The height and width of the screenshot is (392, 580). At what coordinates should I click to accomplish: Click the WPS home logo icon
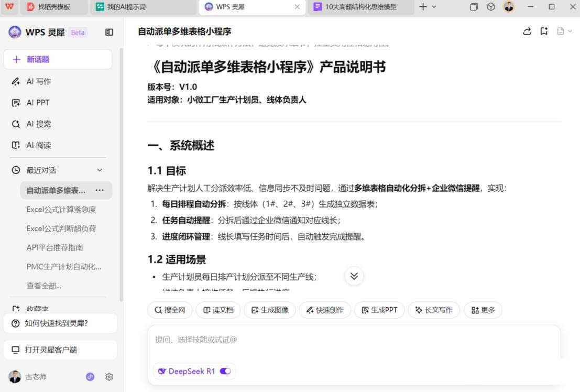tap(9, 7)
